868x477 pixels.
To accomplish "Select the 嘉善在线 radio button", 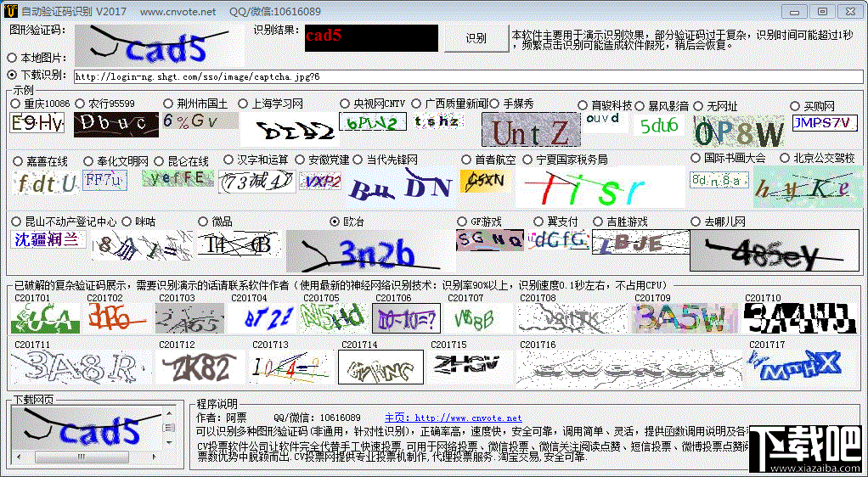I will [x=18, y=161].
